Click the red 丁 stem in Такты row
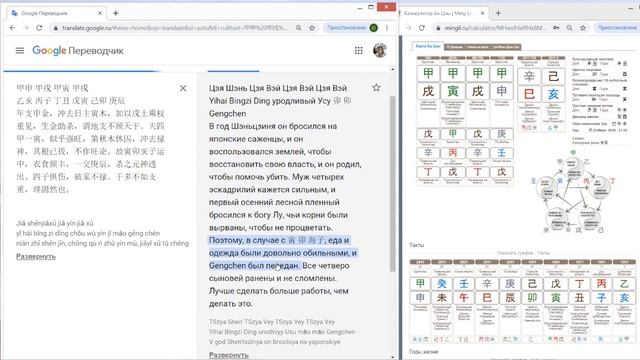This screenshot has width=640, height=360. [579, 283]
